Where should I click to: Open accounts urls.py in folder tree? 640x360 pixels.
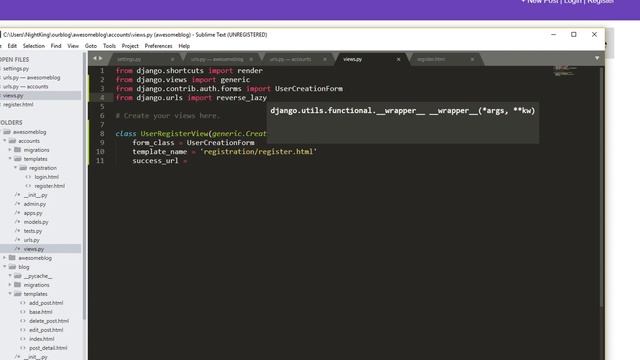coord(31,240)
